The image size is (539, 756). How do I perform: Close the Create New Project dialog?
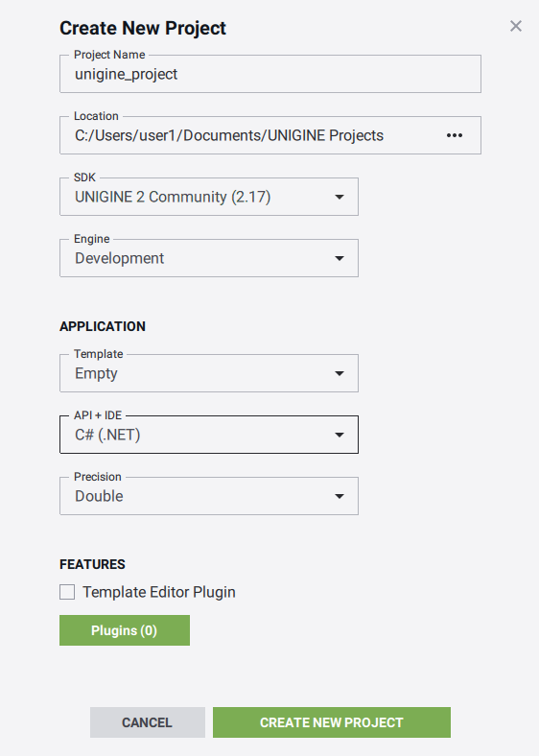516,26
